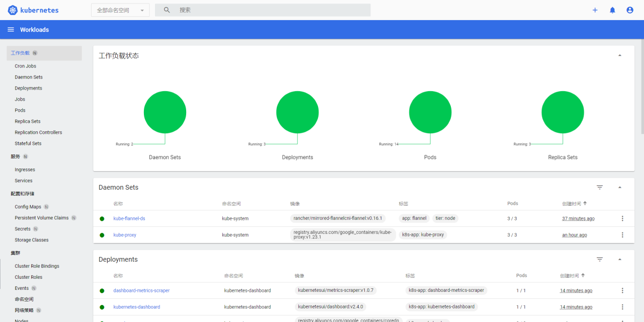644x322 pixels.
Task: Collapse the Daemon Sets card
Action: 619,187
